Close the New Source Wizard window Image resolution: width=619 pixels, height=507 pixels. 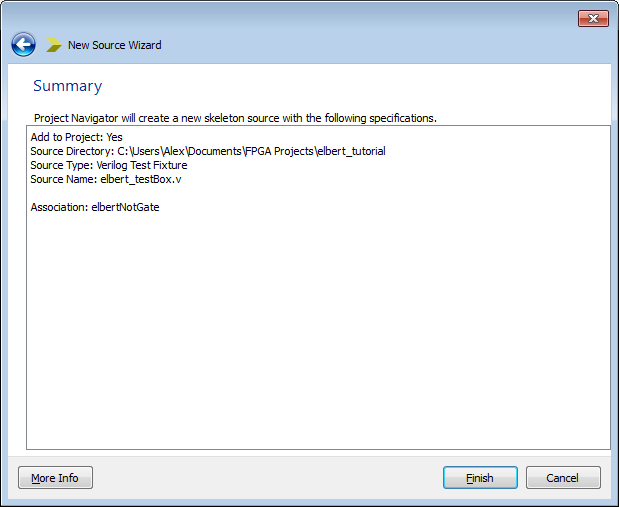pyautogui.click(x=593, y=18)
